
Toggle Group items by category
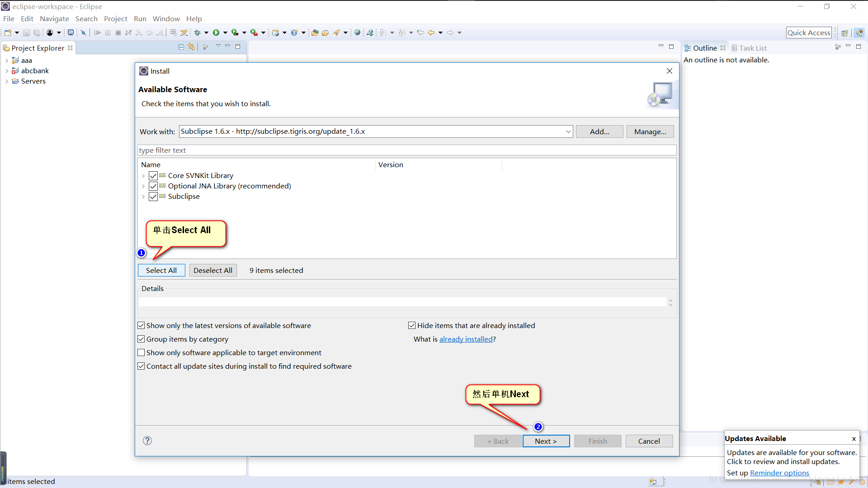click(x=141, y=339)
